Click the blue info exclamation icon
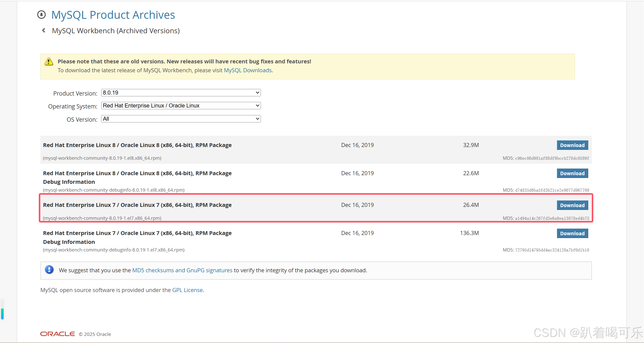Image resolution: width=644 pixels, height=343 pixels. pyautogui.click(x=49, y=270)
